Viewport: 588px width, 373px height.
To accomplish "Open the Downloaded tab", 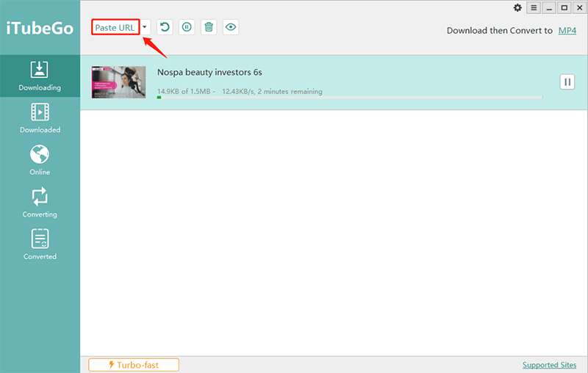I will (40, 118).
